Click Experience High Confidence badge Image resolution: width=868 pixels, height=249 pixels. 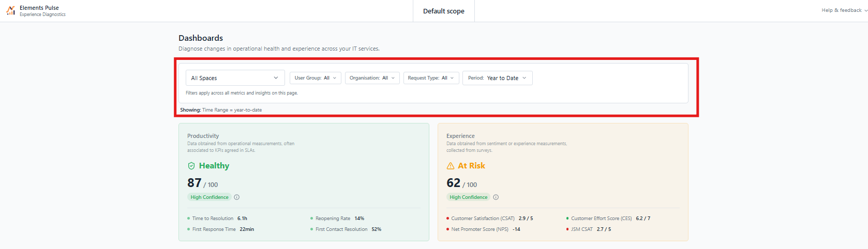pos(469,197)
